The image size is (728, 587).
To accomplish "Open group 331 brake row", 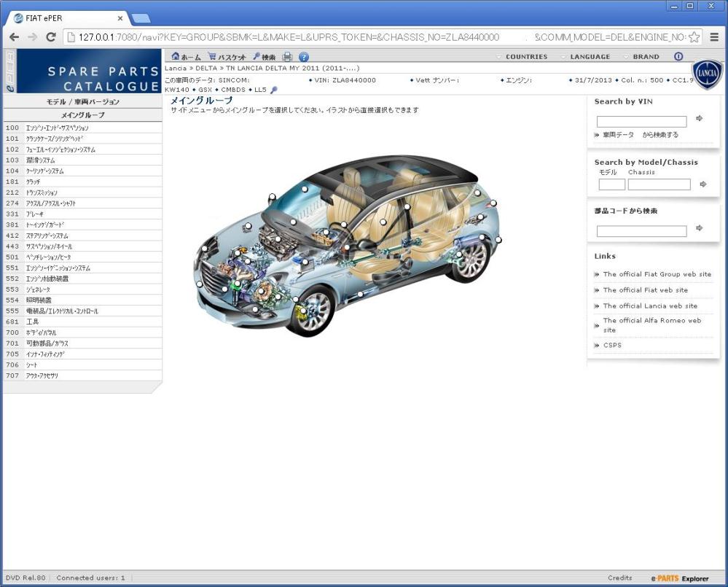I will pos(82,214).
